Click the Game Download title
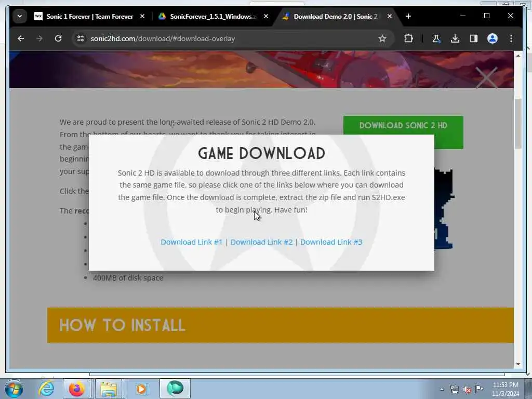This screenshot has height=399, width=532. click(262, 153)
